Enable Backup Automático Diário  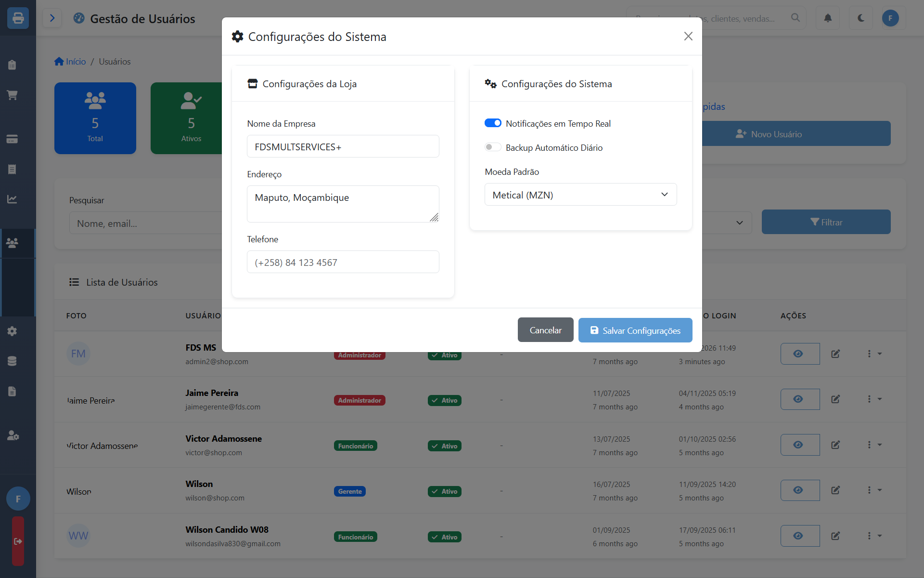493,147
